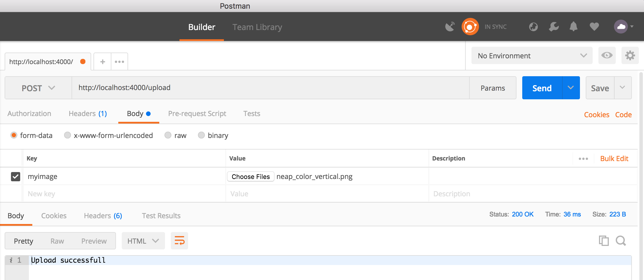Open the response Headers (6) tab

103,216
